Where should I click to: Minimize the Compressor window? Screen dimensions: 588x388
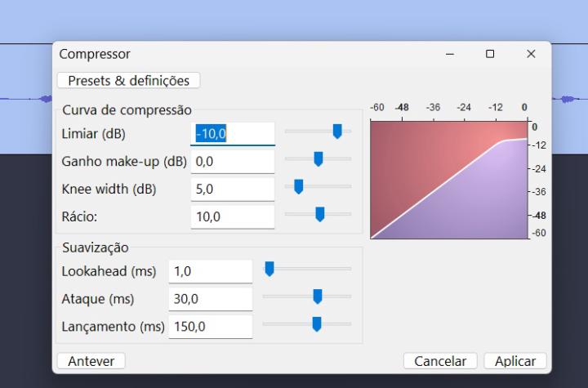click(x=450, y=54)
